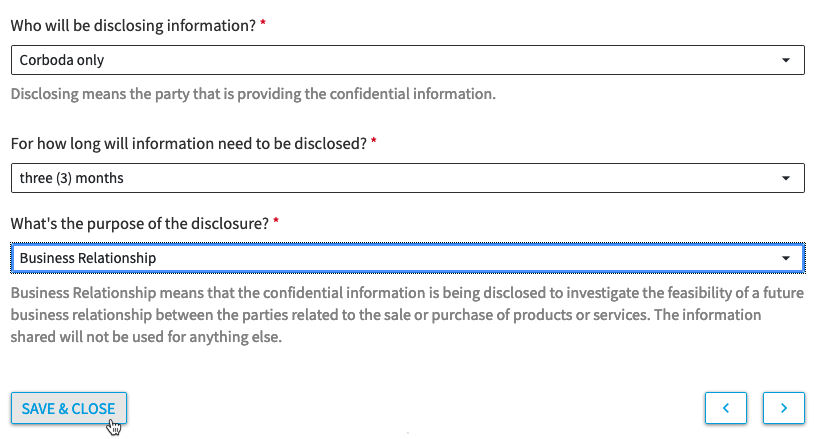Click the caret arrow beside three (3) months

786,178
